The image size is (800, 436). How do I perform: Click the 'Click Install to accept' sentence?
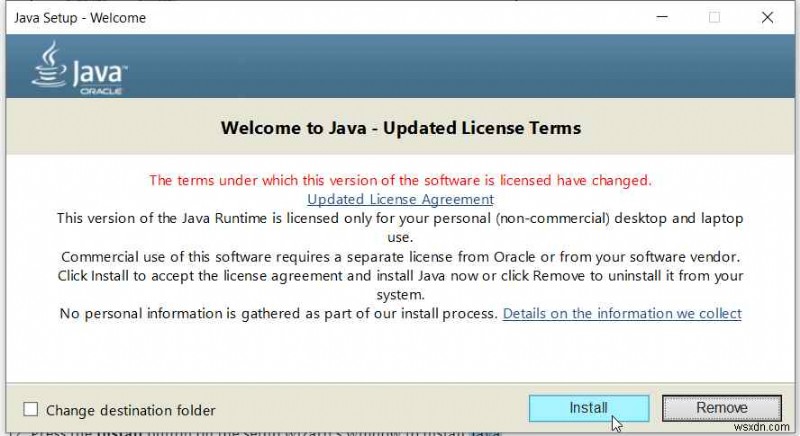pyautogui.click(x=401, y=285)
